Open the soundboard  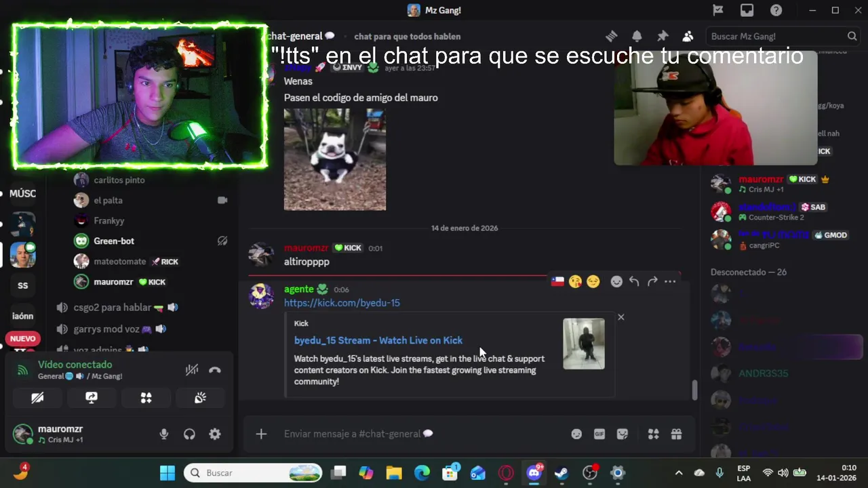[200, 398]
